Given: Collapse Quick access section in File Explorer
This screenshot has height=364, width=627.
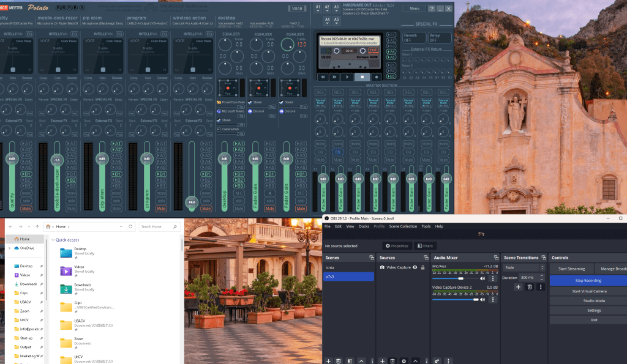Looking at the screenshot, I should tap(53, 240).
